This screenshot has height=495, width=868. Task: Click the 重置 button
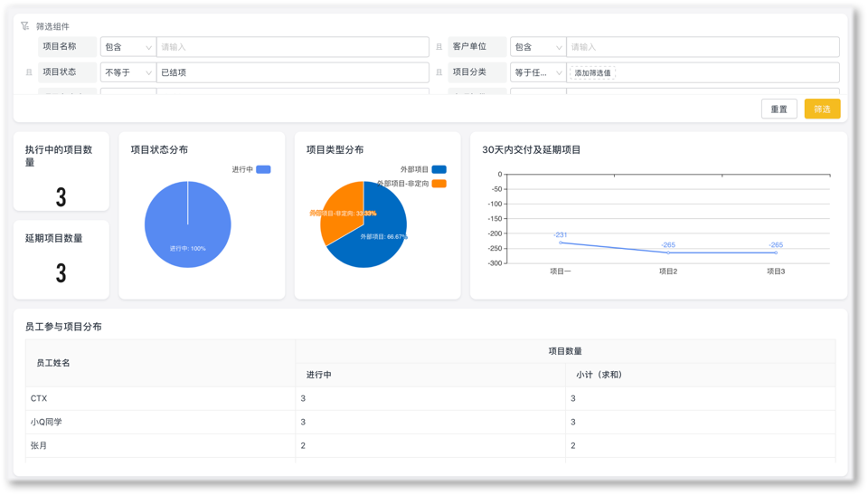click(778, 109)
